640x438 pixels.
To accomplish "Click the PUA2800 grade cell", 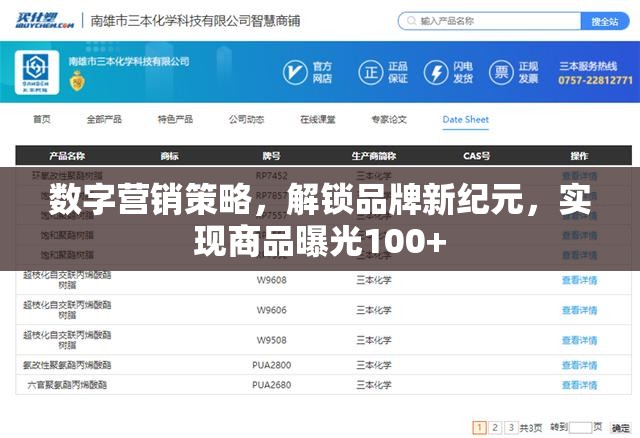I will pyautogui.click(x=271, y=365).
